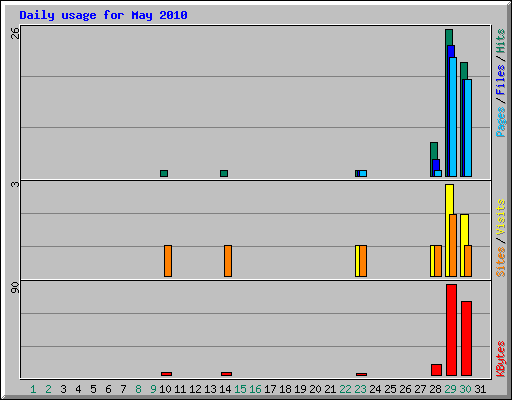This screenshot has height=400, width=512.
Task: Click the cyan Pages bar for day 23
Action: [363, 173]
